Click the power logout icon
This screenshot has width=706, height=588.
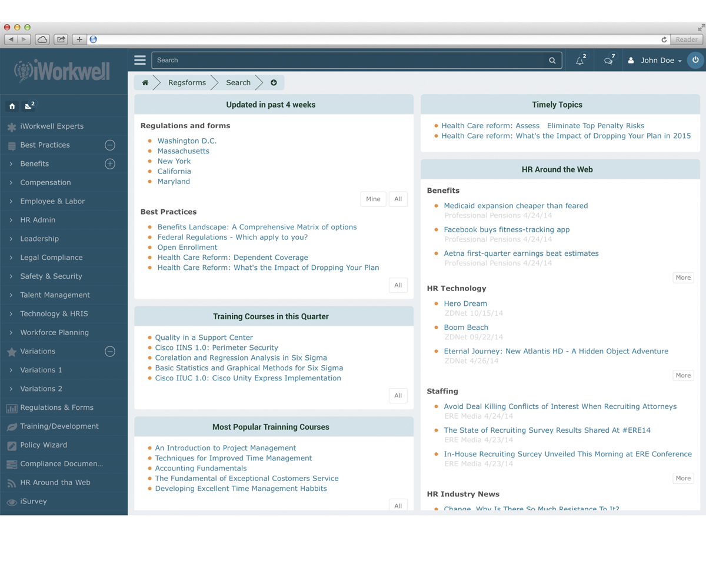695,60
